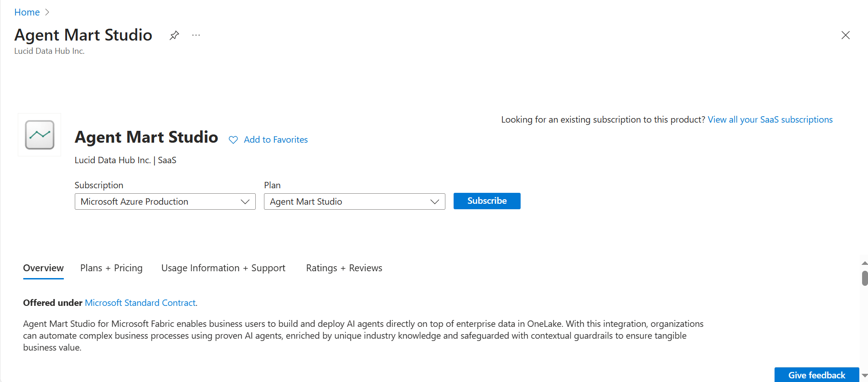Open the Subscription dropdown
This screenshot has height=382, width=868.
(x=165, y=201)
